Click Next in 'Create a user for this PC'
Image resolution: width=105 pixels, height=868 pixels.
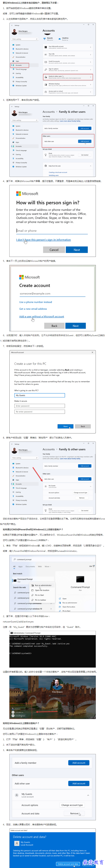coord(65,426)
